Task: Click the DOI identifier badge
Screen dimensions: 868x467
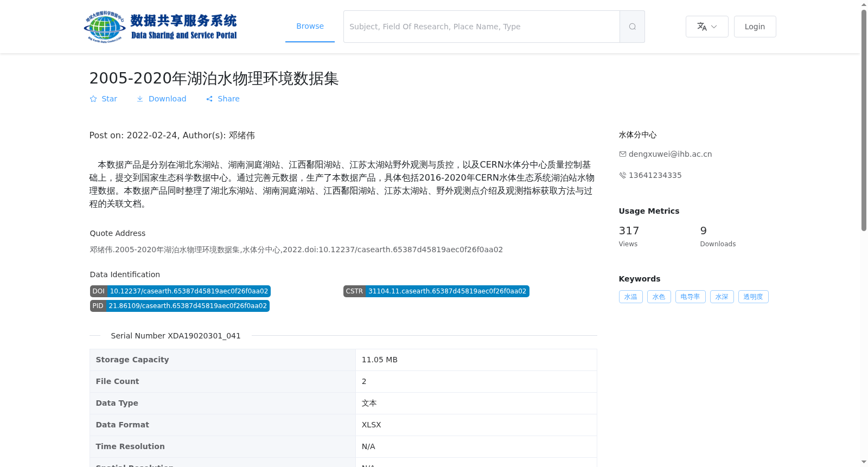Action: (x=180, y=291)
